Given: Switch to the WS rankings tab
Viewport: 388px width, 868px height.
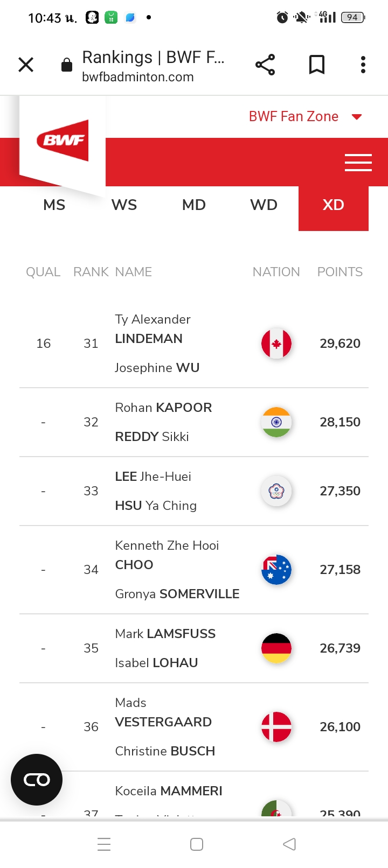Looking at the screenshot, I should 124,205.
